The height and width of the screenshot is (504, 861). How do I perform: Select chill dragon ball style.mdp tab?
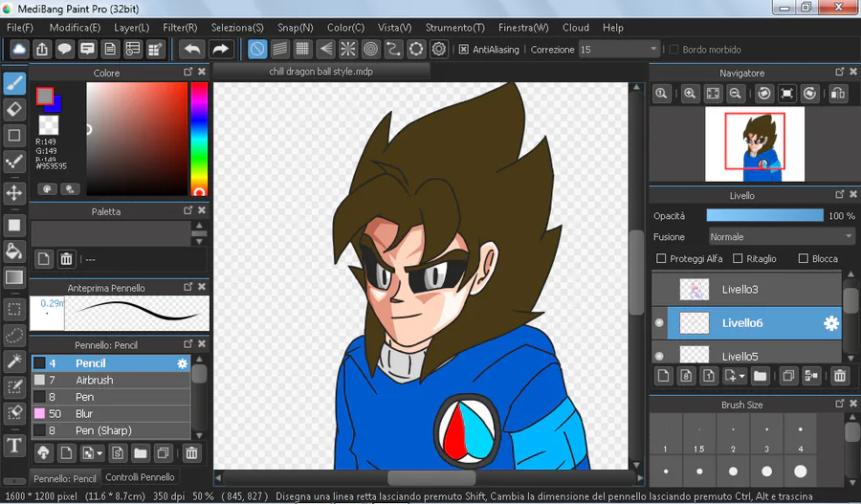coord(320,72)
